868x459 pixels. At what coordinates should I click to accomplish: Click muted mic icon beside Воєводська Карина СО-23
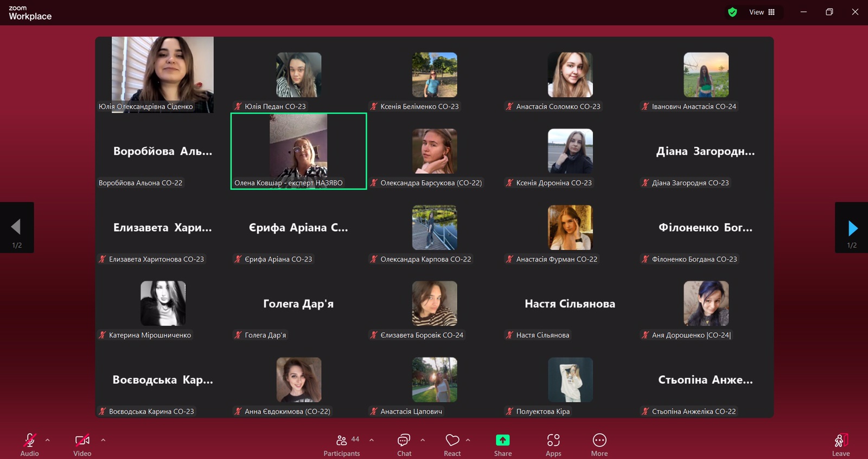pos(102,411)
